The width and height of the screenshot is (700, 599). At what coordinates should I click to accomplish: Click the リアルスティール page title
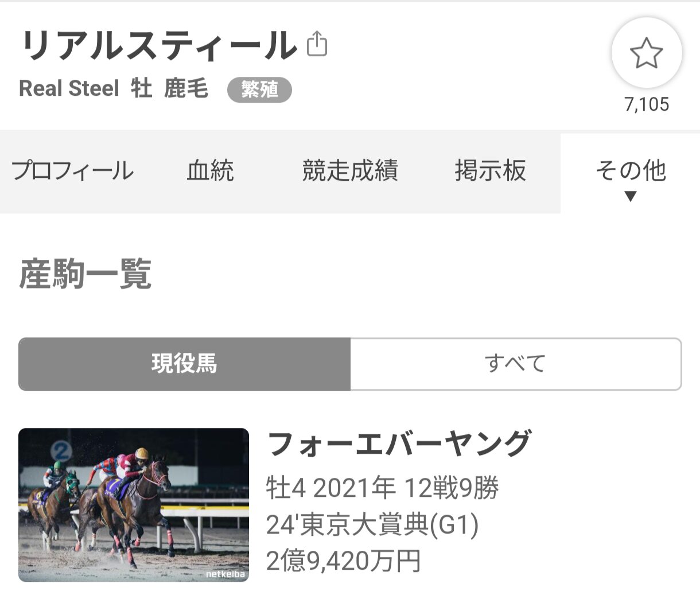(x=159, y=46)
